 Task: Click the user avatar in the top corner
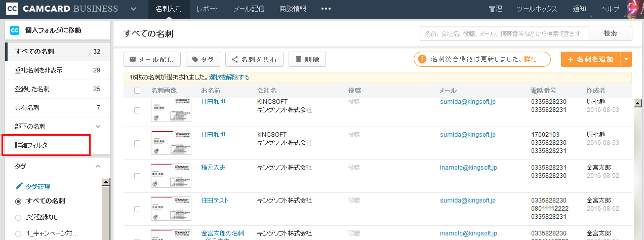pyautogui.click(x=635, y=9)
